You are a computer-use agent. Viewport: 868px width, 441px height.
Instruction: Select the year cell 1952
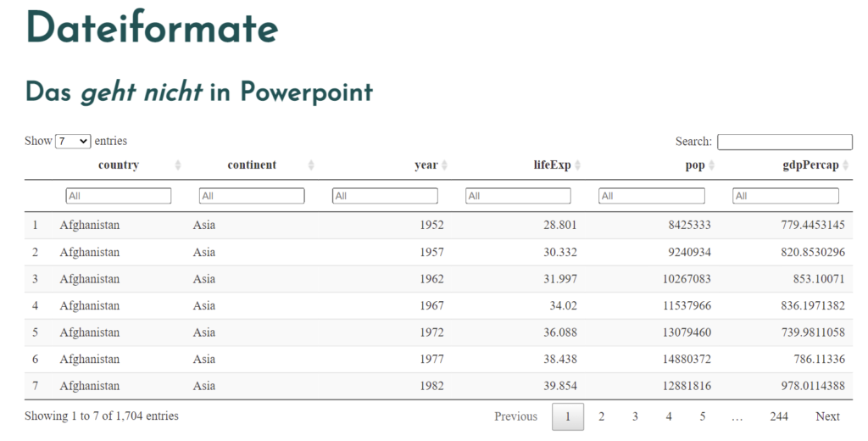click(x=431, y=225)
